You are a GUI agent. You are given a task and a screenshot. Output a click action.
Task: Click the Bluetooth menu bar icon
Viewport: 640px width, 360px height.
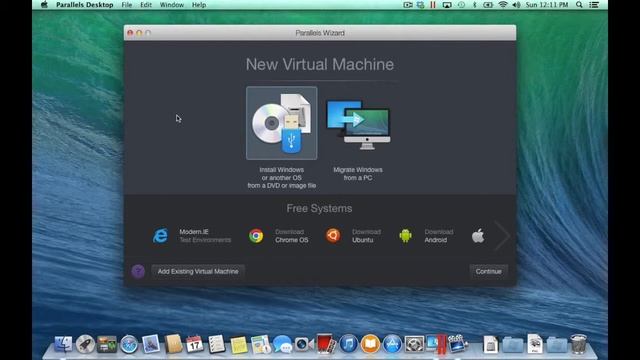(474, 5)
